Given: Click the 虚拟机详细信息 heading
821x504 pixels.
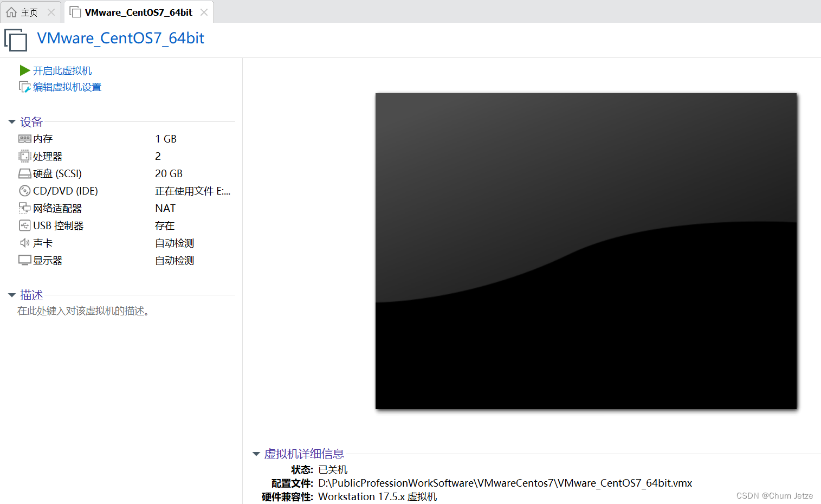Looking at the screenshot, I should 304,454.
